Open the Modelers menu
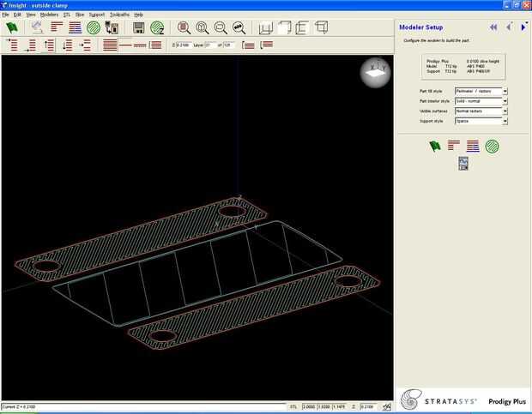 pos(49,15)
